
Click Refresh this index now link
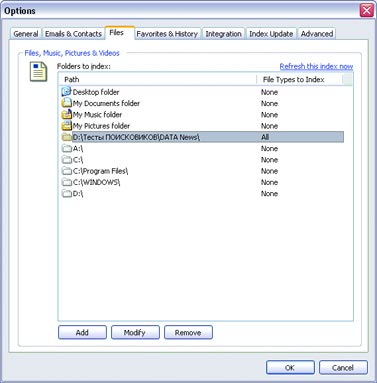pyautogui.click(x=316, y=66)
